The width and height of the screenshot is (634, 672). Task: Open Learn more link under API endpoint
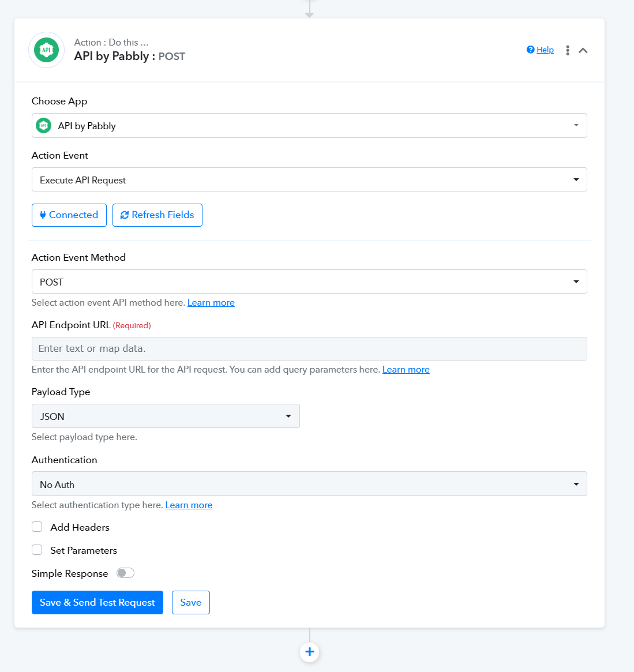(406, 369)
